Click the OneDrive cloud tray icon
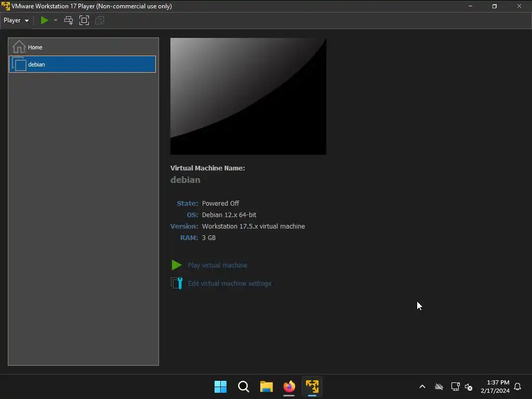 click(x=439, y=387)
